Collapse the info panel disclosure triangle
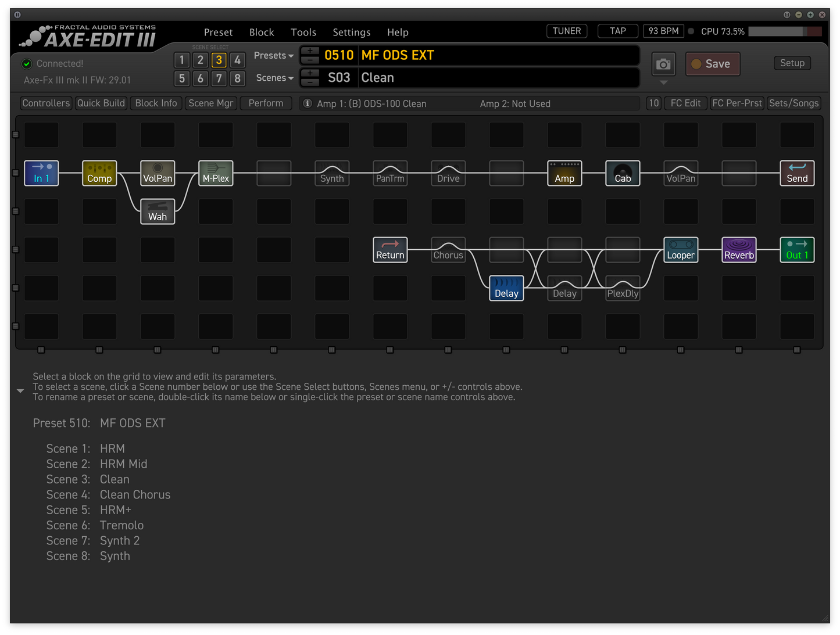840x635 pixels. click(20, 391)
